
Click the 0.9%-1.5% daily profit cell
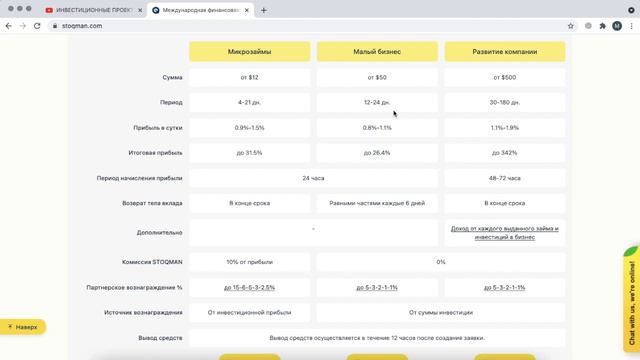[249, 128]
